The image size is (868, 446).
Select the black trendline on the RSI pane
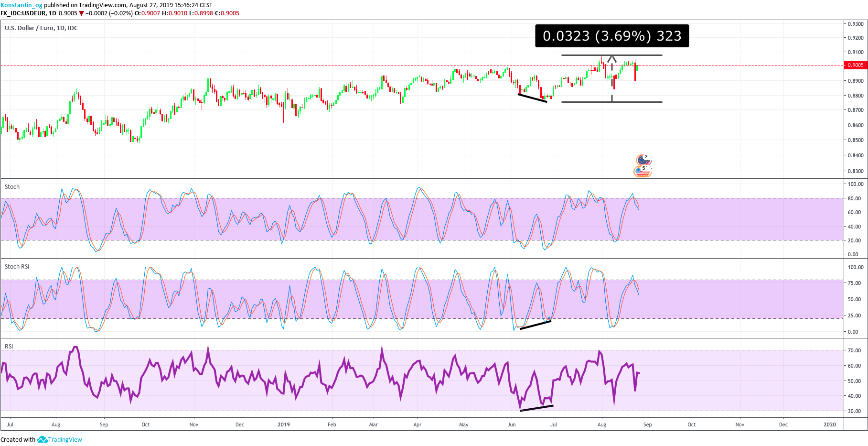click(536, 408)
